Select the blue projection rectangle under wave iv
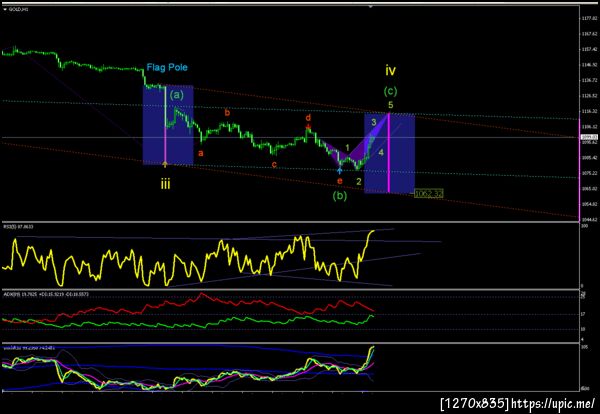 [390, 153]
